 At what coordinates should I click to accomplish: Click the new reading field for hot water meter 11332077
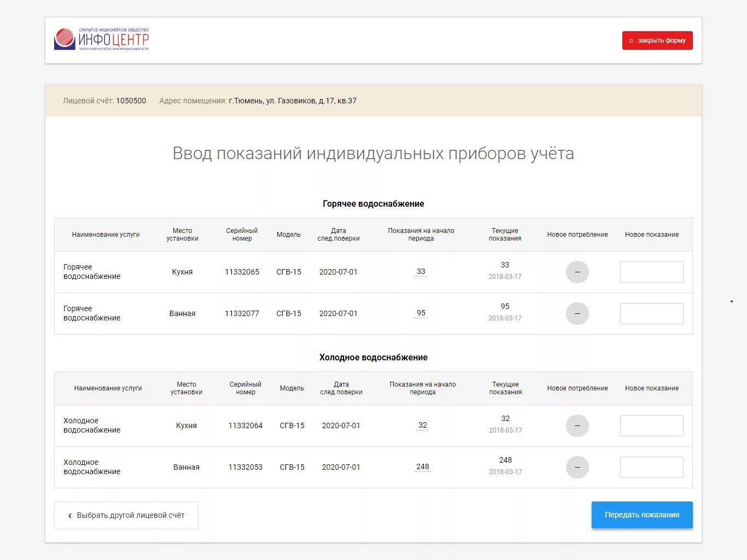(x=651, y=313)
